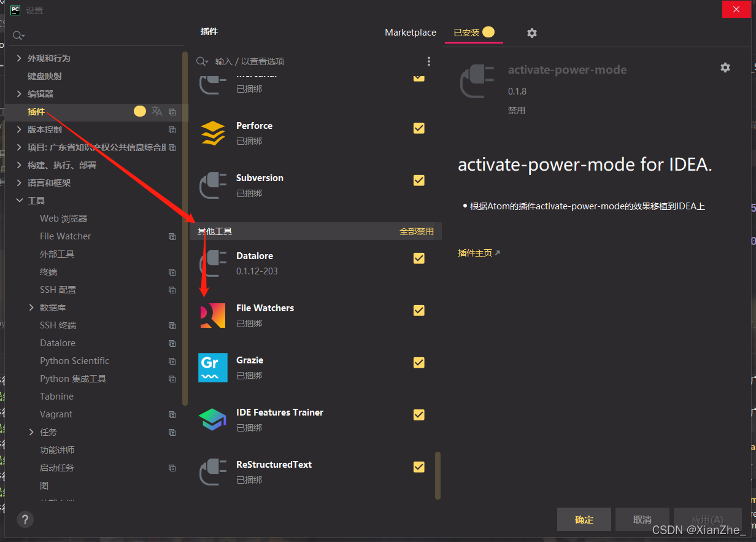This screenshot has width=756, height=542.
Task: Expand the 外观和行为 settings section
Action: click(19, 58)
